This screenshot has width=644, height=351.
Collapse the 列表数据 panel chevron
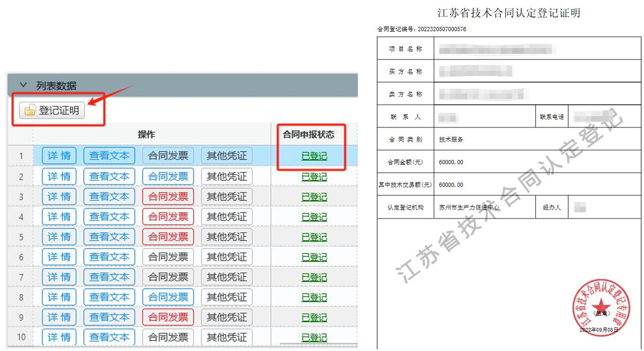pyautogui.click(x=24, y=85)
